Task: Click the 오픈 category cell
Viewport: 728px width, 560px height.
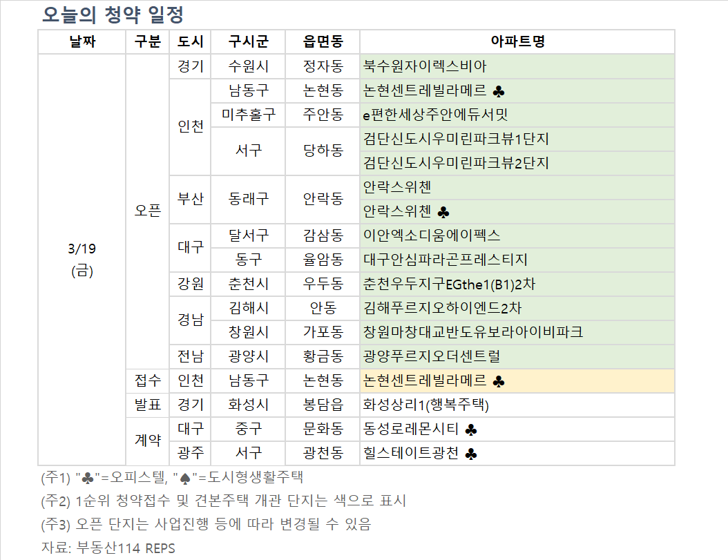Action: 147,211
